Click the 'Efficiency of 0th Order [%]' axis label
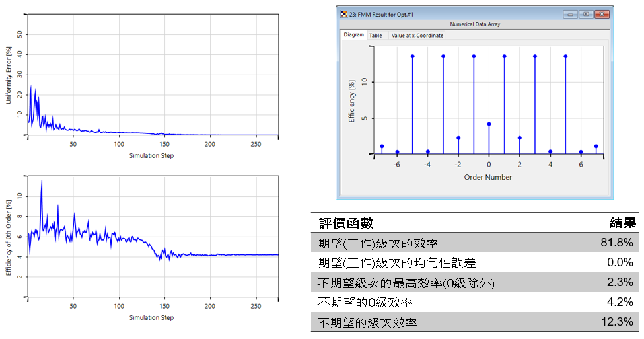644x339 pixels. click(x=9, y=238)
